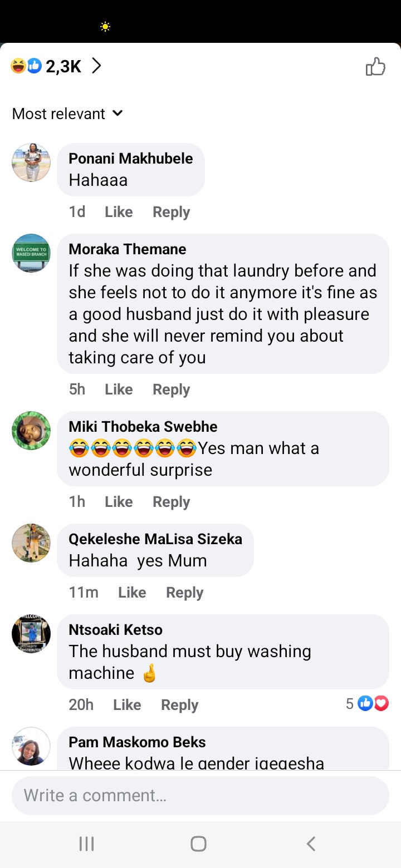Tap Qekeleshe MaLisa Sizeka's profile photo
The image size is (401, 868).
coord(31,543)
